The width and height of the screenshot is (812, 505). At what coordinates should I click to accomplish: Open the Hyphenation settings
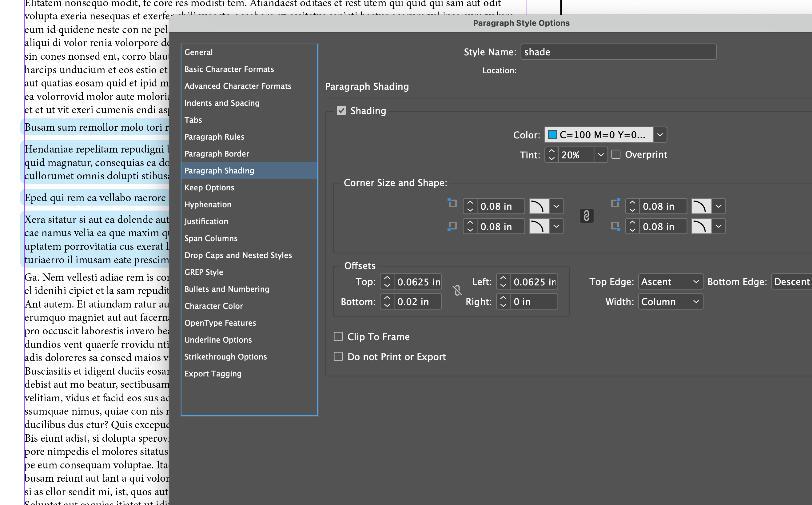(x=208, y=204)
